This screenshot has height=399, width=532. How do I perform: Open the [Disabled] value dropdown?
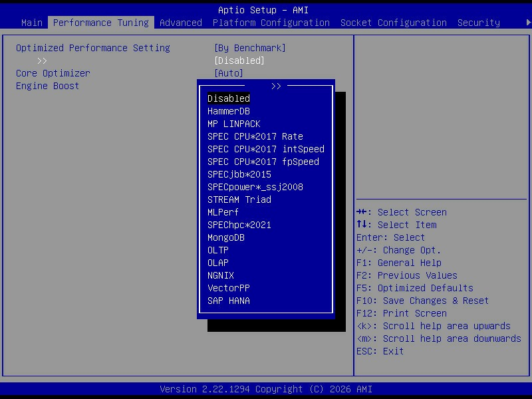click(x=239, y=61)
